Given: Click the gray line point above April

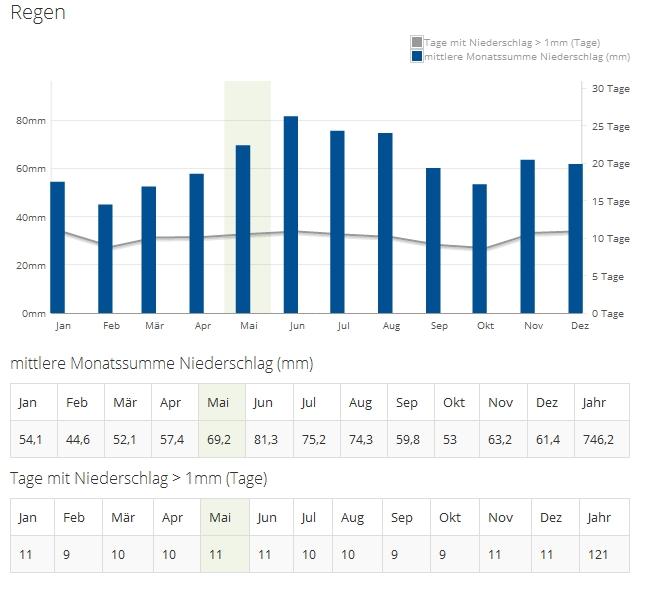Looking at the screenshot, I should [x=197, y=237].
